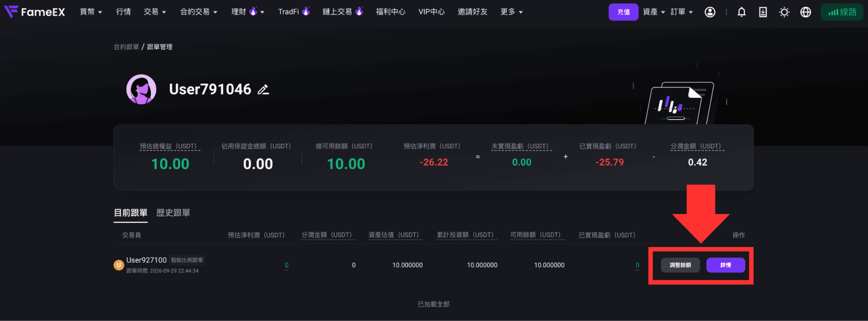
Task: Click the 智能比例跟單 tag
Action: (x=187, y=260)
